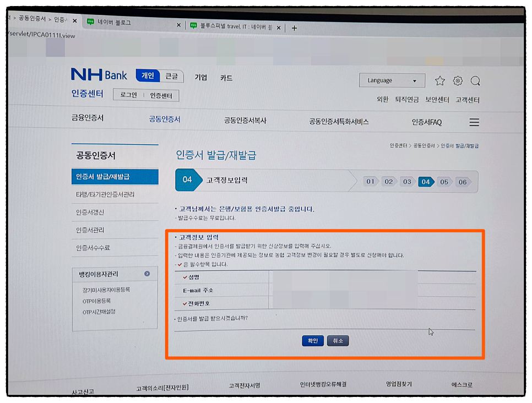The width and height of the screenshot is (532, 403).
Task: Close the 공동인증서 browser tab
Action: coord(75,21)
